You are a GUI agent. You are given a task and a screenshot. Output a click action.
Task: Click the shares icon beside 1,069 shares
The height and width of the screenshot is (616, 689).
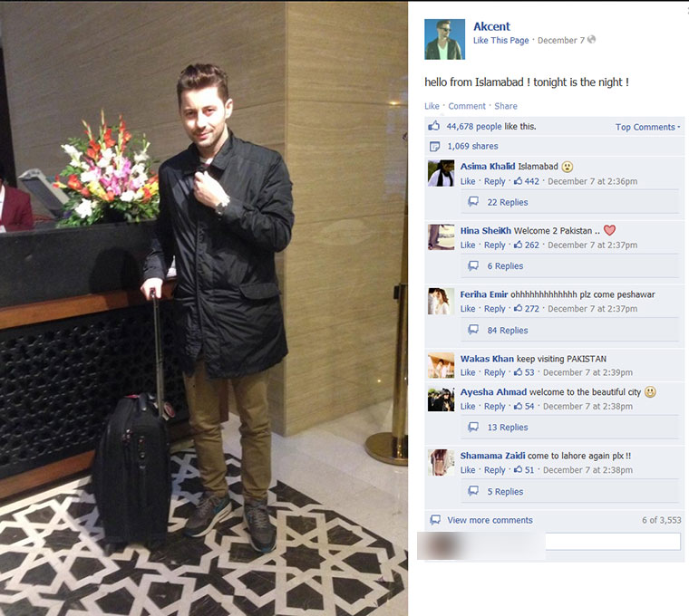pyautogui.click(x=434, y=146)
